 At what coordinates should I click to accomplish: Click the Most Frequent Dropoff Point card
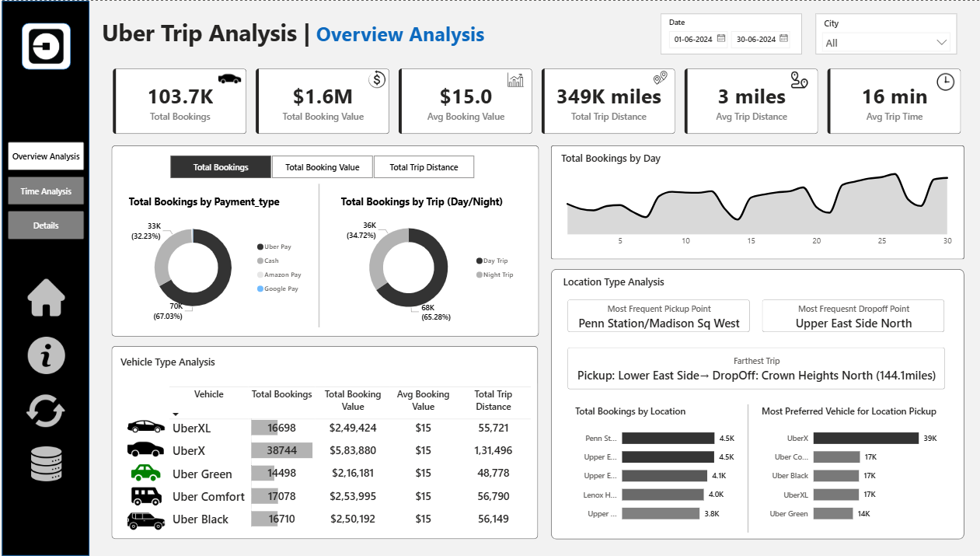(x=853, y=316)
